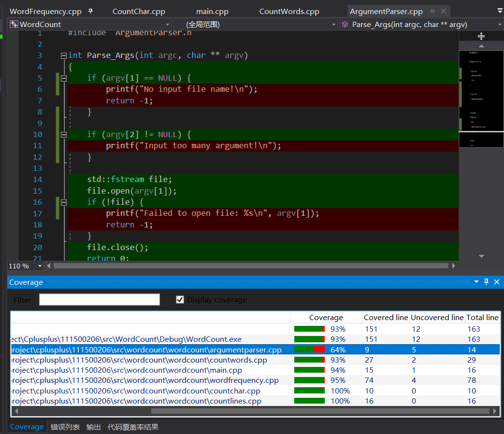Select the argumentparser.cpp coverage row
The height and width of the screenshot is (434, 504).
coord(256,350)
